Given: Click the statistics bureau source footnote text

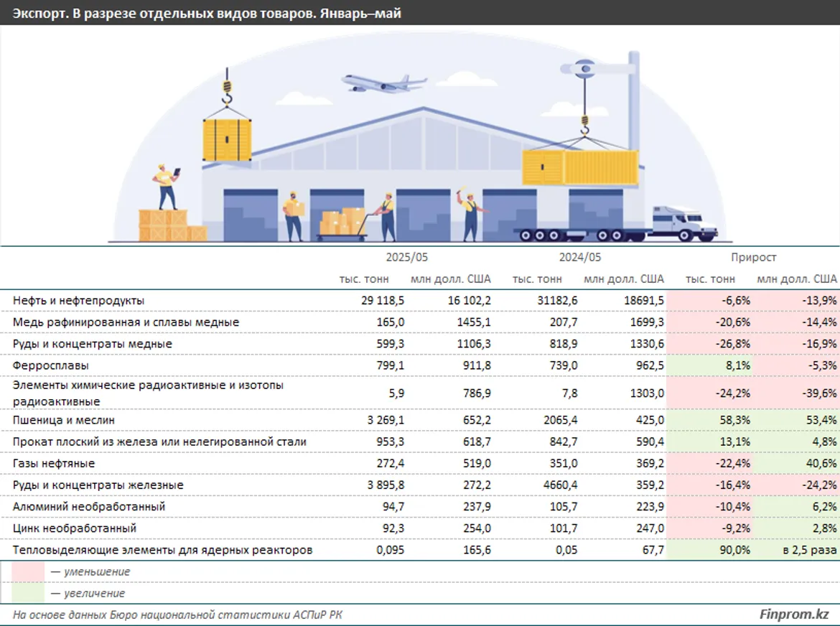Looking at the screenshot, I should [178, 615].
